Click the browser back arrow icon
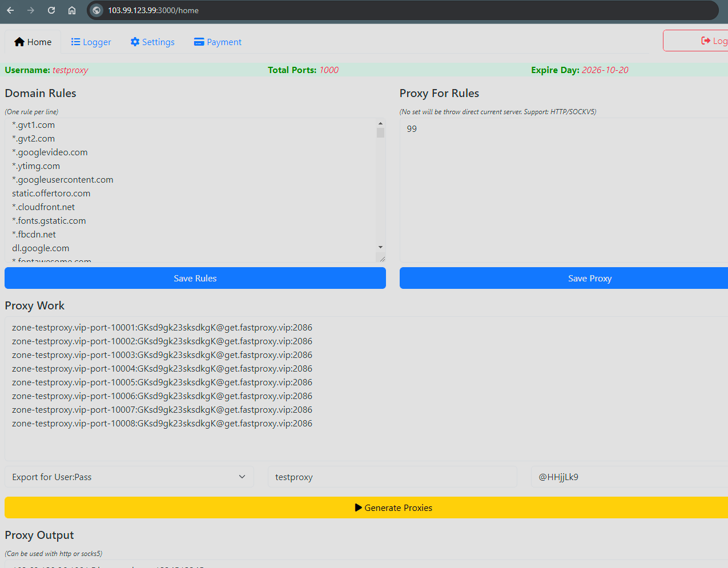The image size is (728, 568). pos(10,10)
